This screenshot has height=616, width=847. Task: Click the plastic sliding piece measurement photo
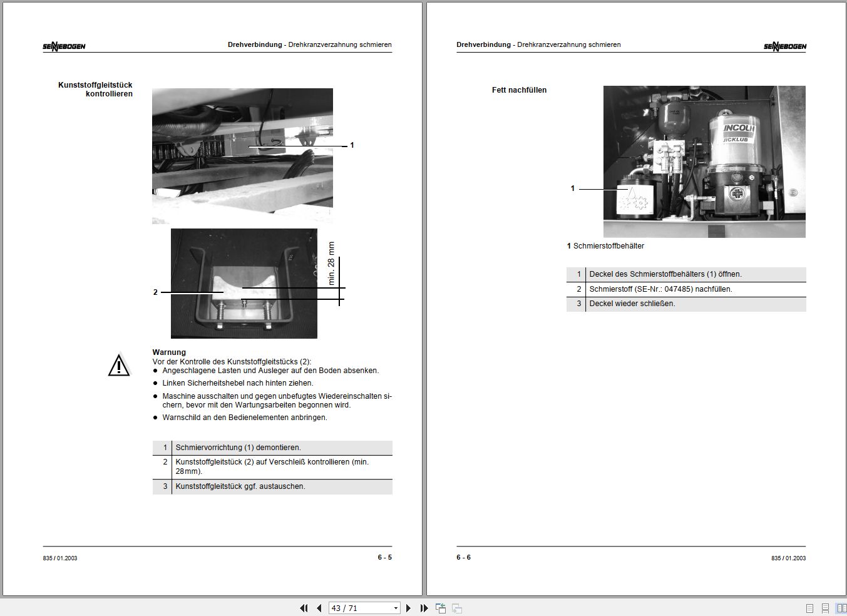point(244,284)
